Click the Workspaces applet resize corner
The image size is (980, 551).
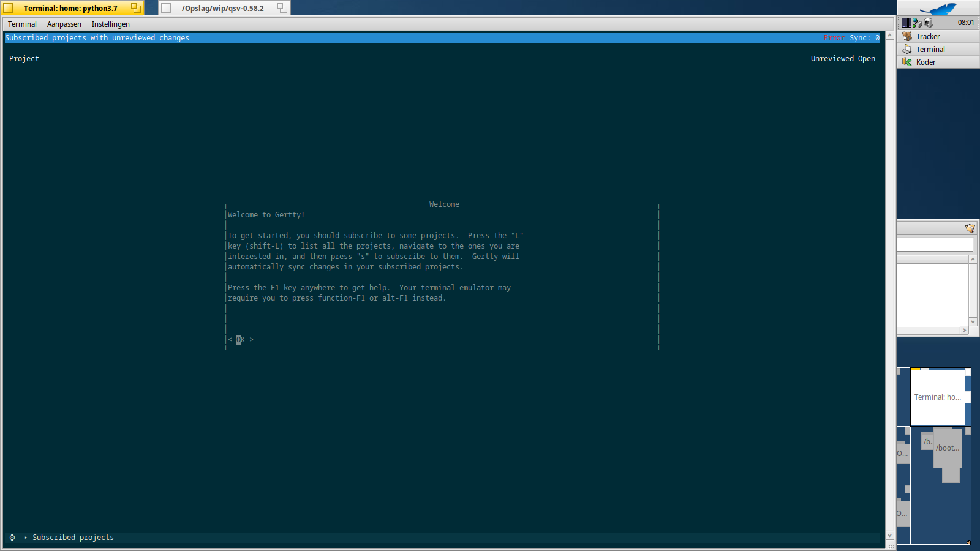[x=969, y=542]
